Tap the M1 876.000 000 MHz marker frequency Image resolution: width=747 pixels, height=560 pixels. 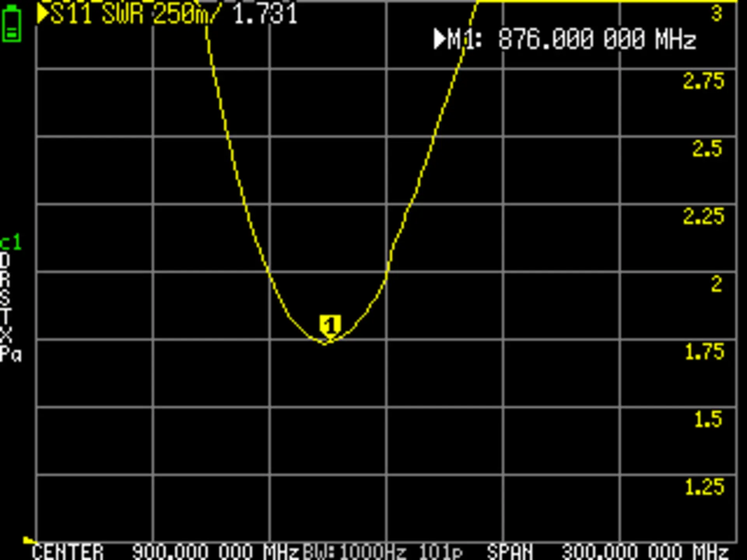click(597, 39)
